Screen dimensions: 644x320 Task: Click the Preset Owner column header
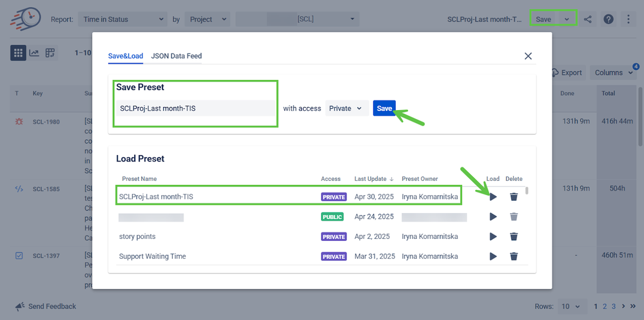tap(420, 179)
